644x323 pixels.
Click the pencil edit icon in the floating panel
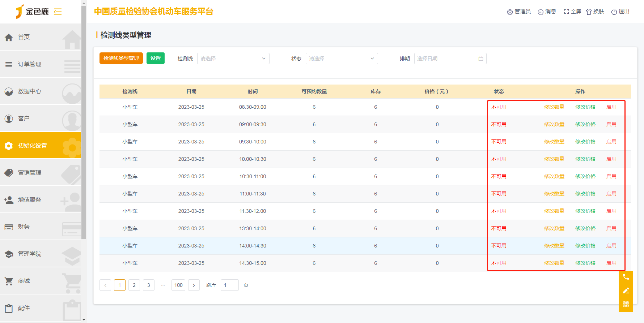point(626,291)
